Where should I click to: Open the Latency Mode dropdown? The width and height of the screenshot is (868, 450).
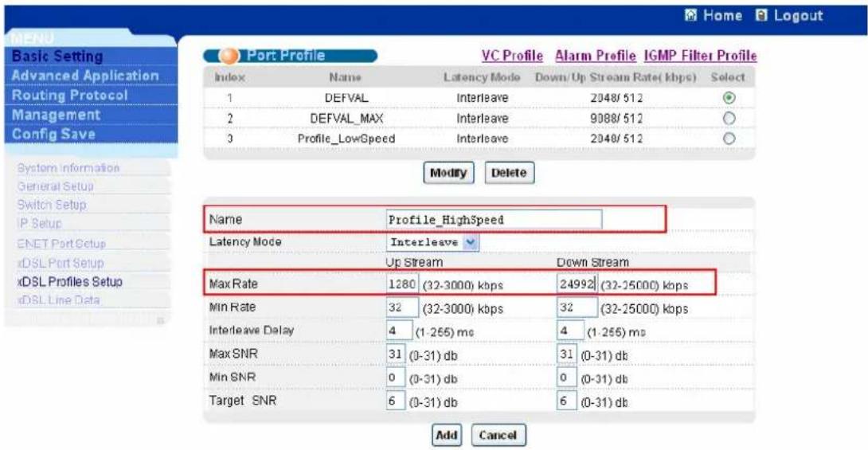[x=432, y=242]
